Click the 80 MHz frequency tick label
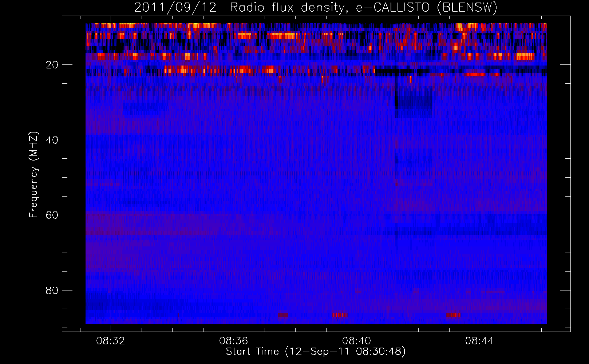The height and width of the screenshot is (364, 589). (x=52, y=290)
